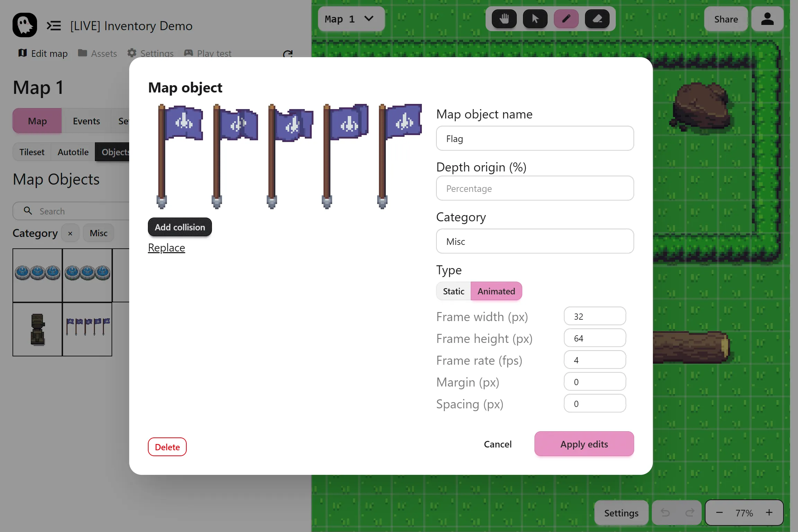Click the Replace link
The height and width of the screenshot is (532, 798).
[166, 248]
